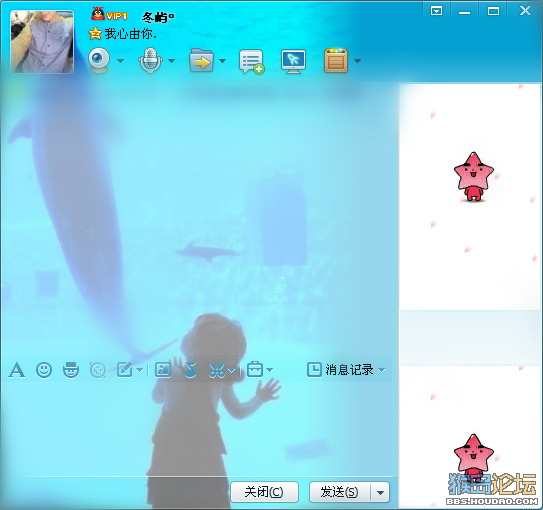543x510 pixels.
Task: Open the magic emoticon hat-face icon
Action: [x=71, y=370]
